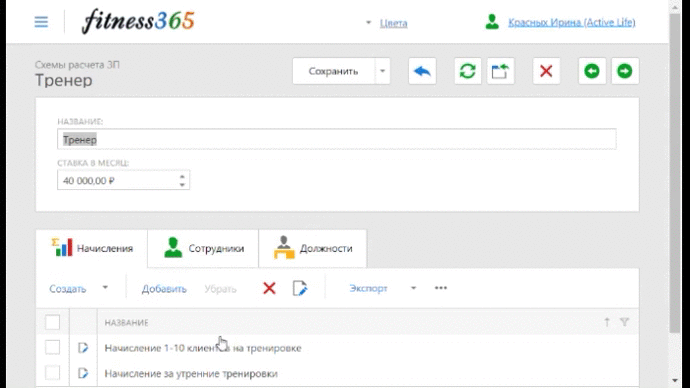Viewport: 690px width, 388px height.
Task: Select the row text Начисление за утренние тренировки
Action: pos(191,373)
